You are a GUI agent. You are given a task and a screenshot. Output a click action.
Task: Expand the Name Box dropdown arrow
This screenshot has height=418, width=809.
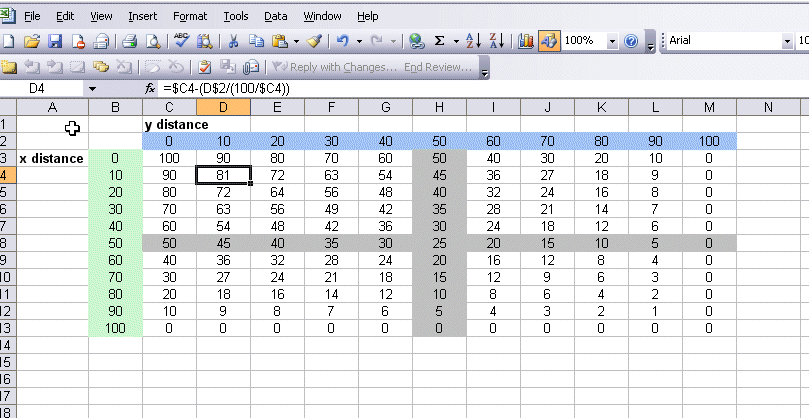(x=93, y=89)
